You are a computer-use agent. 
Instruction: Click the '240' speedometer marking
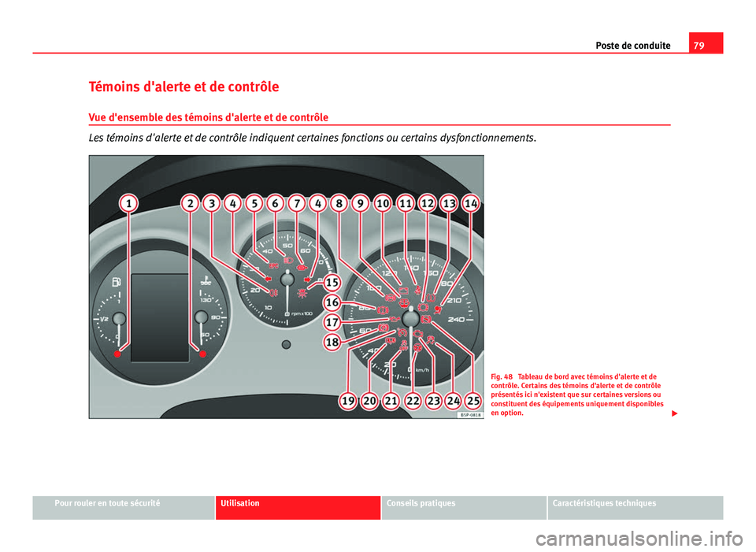(x=456, y=319)
